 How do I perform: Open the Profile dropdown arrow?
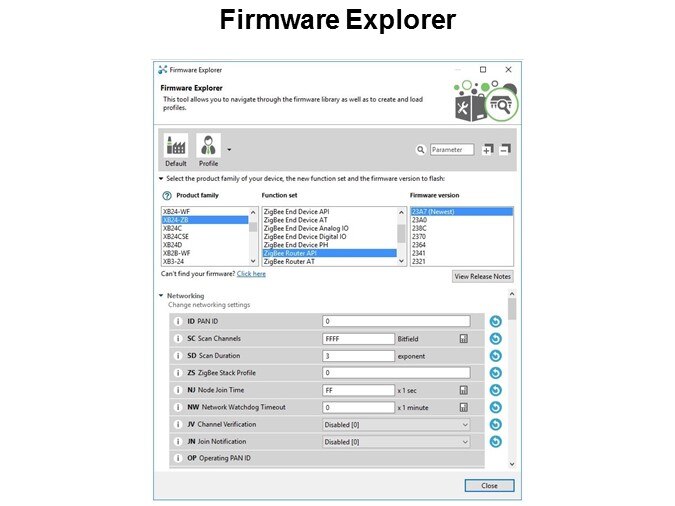point(229,150)
